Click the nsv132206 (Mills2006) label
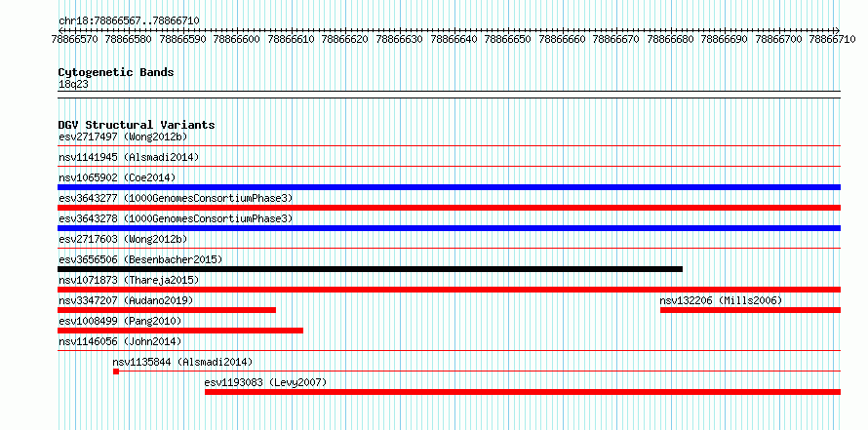The image size is (868, 430). pos(721,300)
